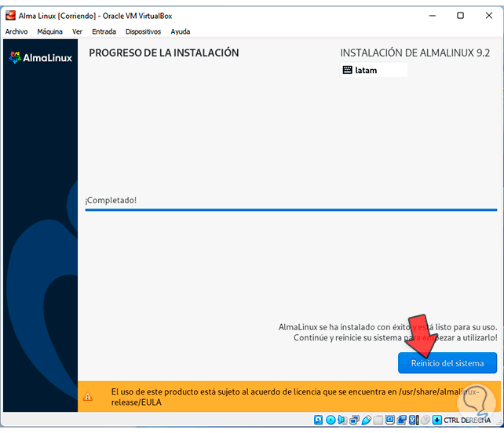Screen dimensions: 504x433
Task: Close the Alma Linux VirtualBox window
Action: [x=489, y=16]
